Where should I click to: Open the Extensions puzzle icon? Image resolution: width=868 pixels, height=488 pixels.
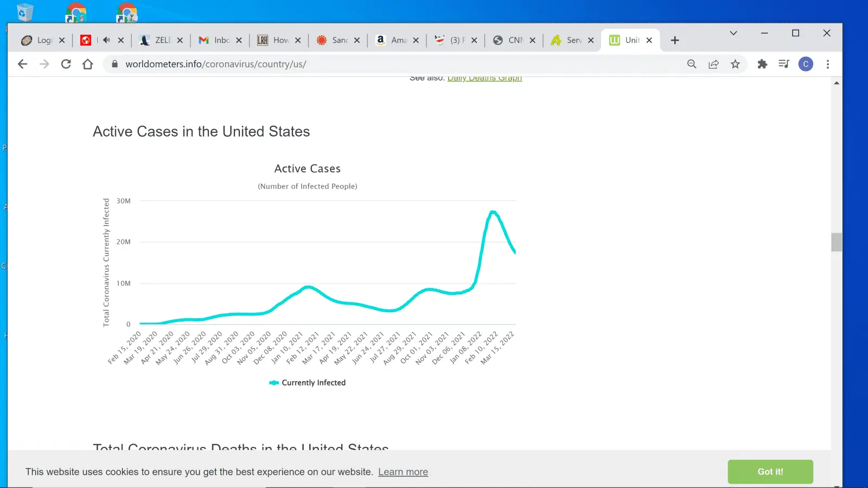click(762, 64)
